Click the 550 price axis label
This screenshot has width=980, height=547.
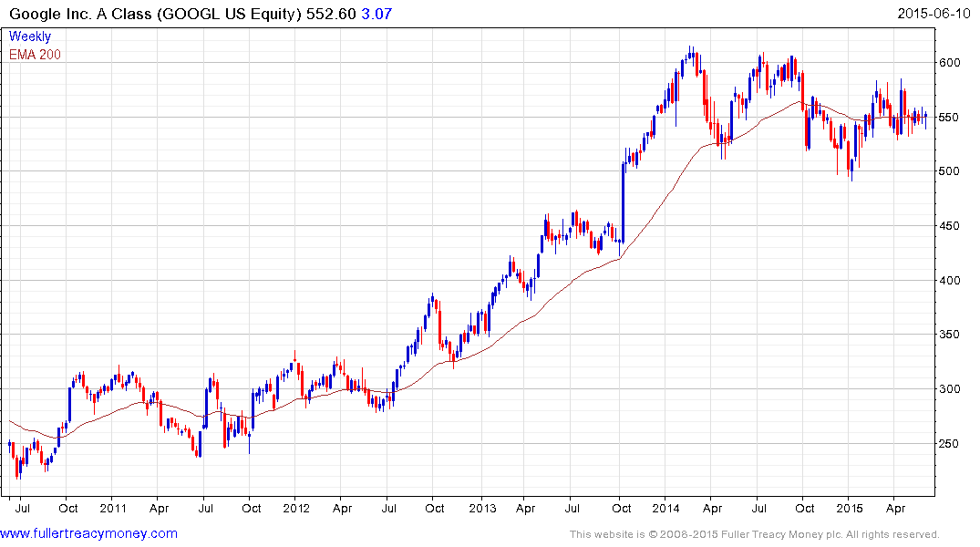click(x=949, y=117)
